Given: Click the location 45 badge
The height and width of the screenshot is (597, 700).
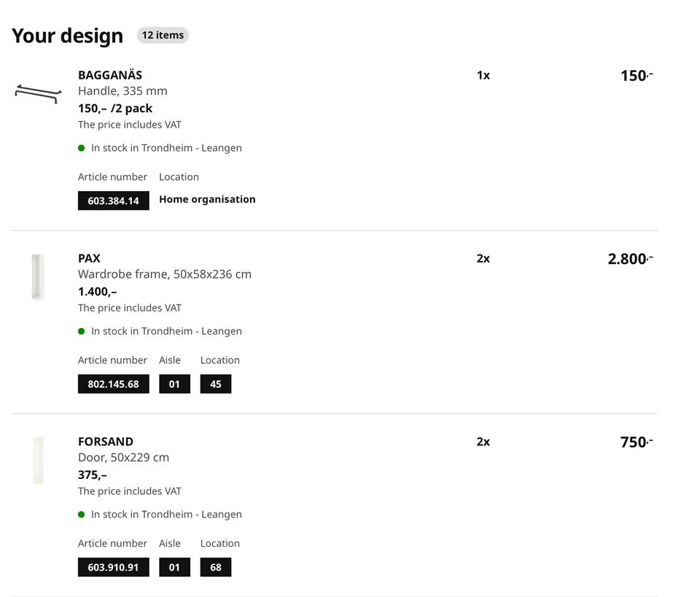Looking at the screenshot, I should (x=216, y=383).
